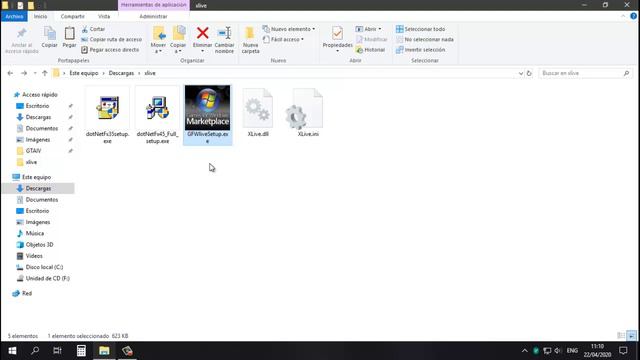Click Acceso rápido in the sidebar
The image size is (640, 360).
(x=40, y=95)
